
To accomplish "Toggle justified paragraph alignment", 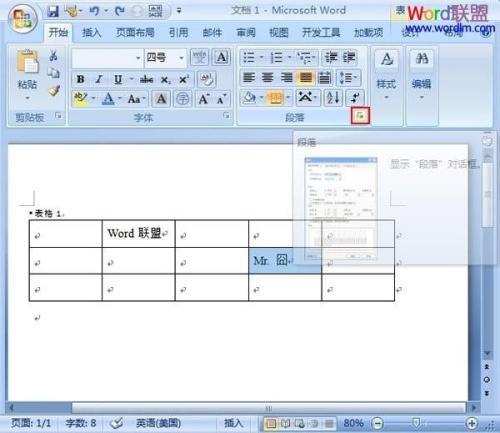I will [306, 78].
